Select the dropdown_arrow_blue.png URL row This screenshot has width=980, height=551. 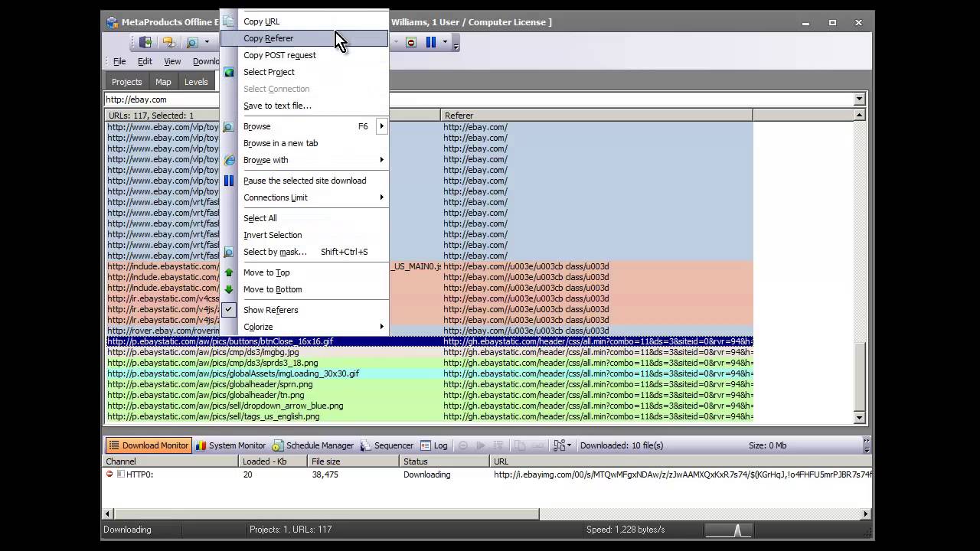(430, 406)
